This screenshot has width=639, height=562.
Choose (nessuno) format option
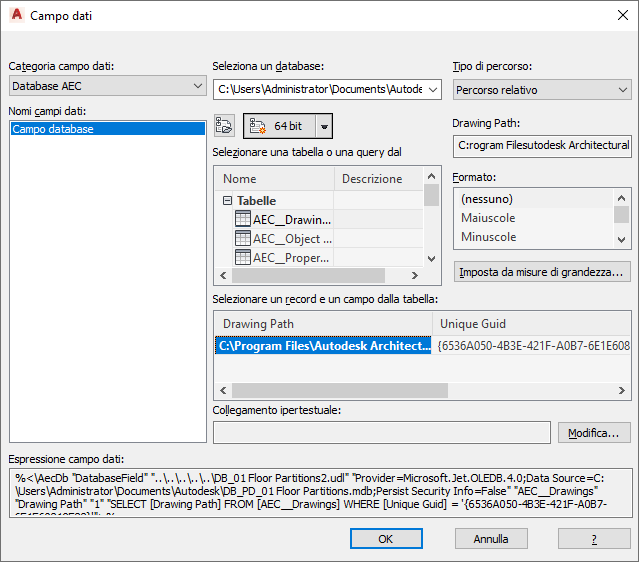point(534,199)
